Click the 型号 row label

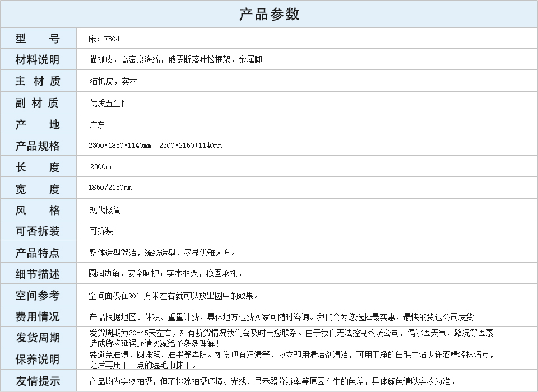(x=38, y=39)
